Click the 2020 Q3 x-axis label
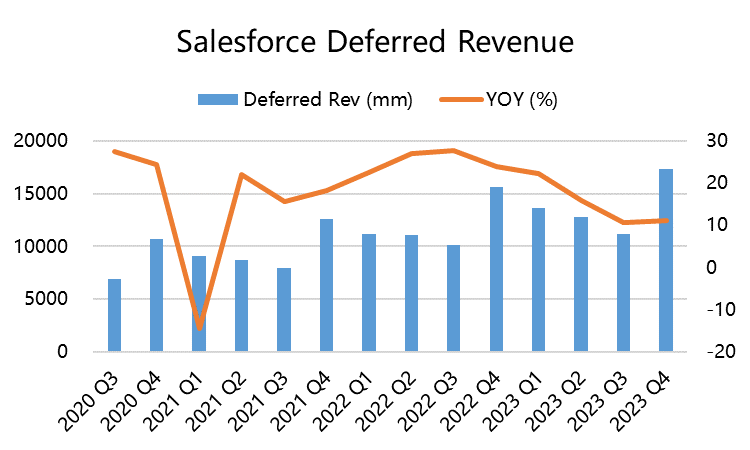Screen dimensions: 750x450 88,401
